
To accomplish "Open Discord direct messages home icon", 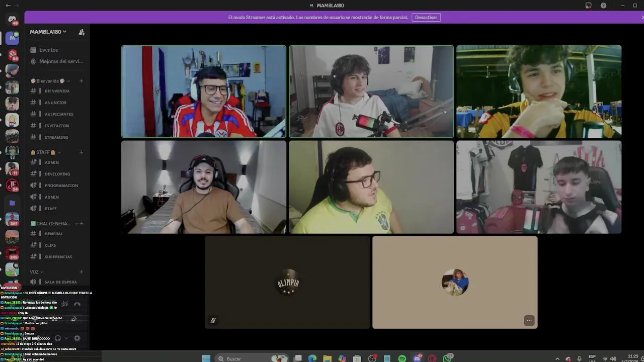I will click(x=12, y=20).
